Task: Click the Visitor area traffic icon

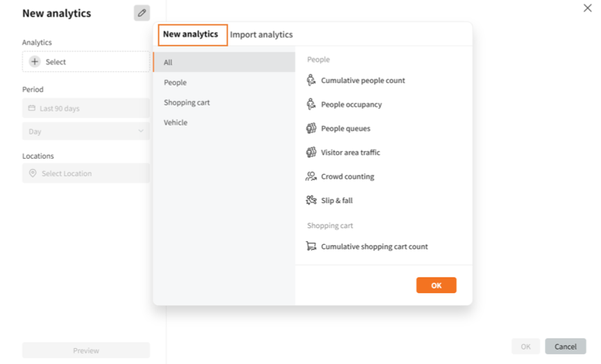Action: [311, 153]
